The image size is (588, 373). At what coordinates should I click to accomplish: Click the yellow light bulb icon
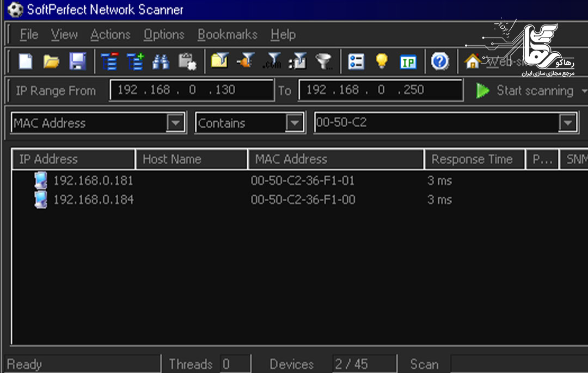click(382, 61)
